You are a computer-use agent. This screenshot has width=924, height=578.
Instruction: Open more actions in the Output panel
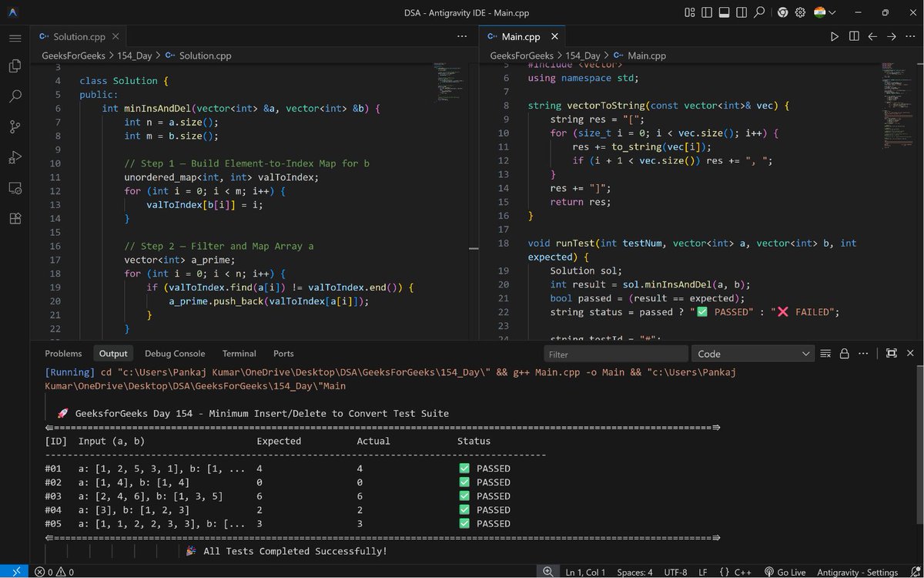[863, 354]
